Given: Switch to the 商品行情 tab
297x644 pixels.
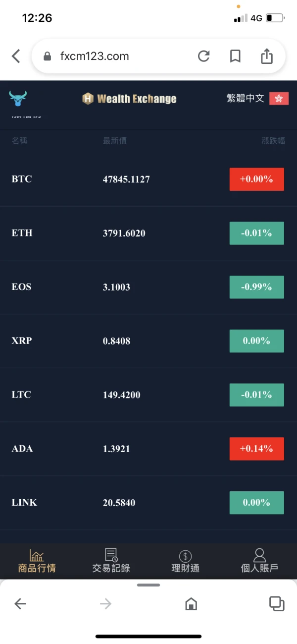Looking at the screenshot, I should pos(37,561).
